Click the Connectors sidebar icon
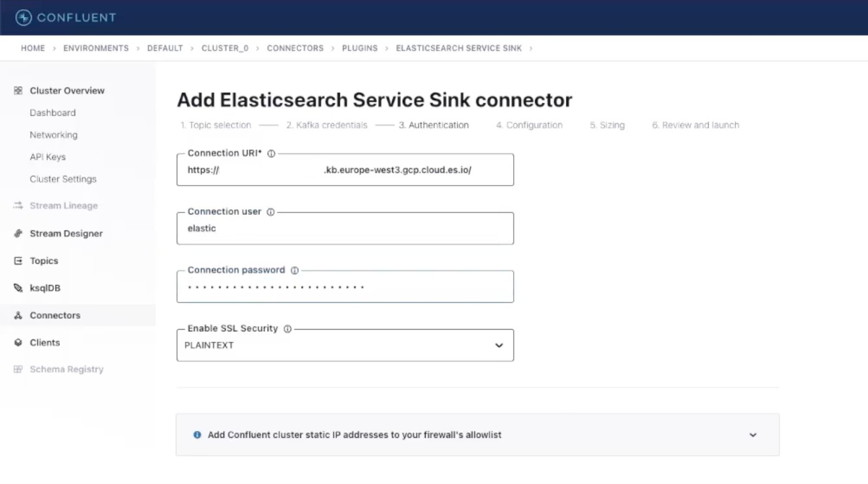868x484 pixels. pyautogui.click(x=18, y=315)
